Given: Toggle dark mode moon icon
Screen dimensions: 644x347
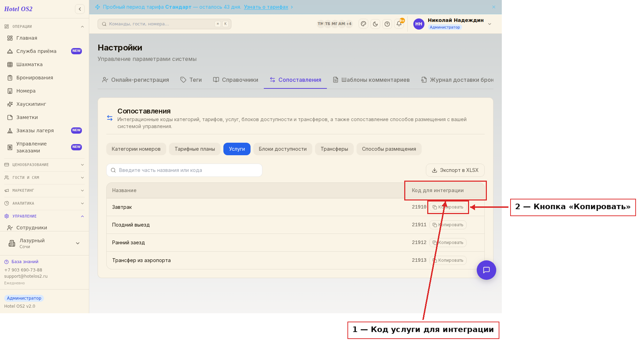Looking at the screenshot, I should [x=375, y=24].
